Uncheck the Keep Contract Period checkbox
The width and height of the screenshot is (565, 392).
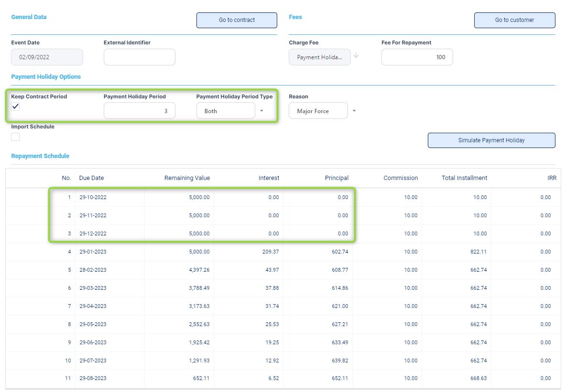click(15, 106)
